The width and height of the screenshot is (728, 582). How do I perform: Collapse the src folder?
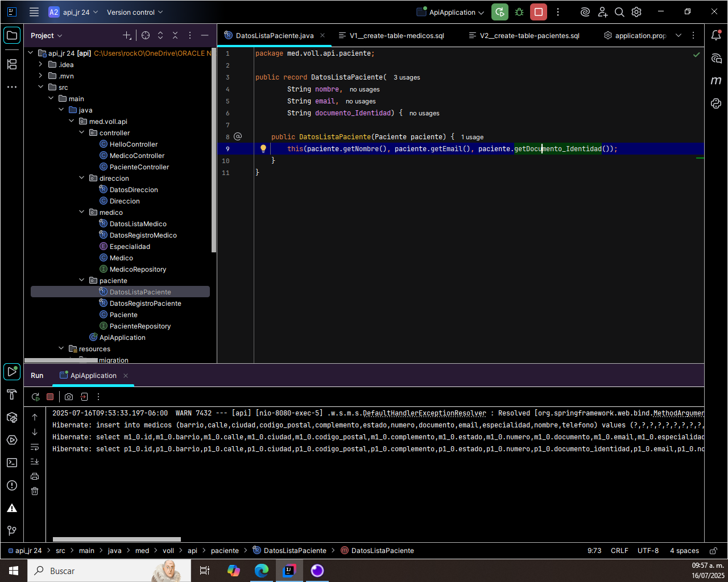(x=40, y=87)
